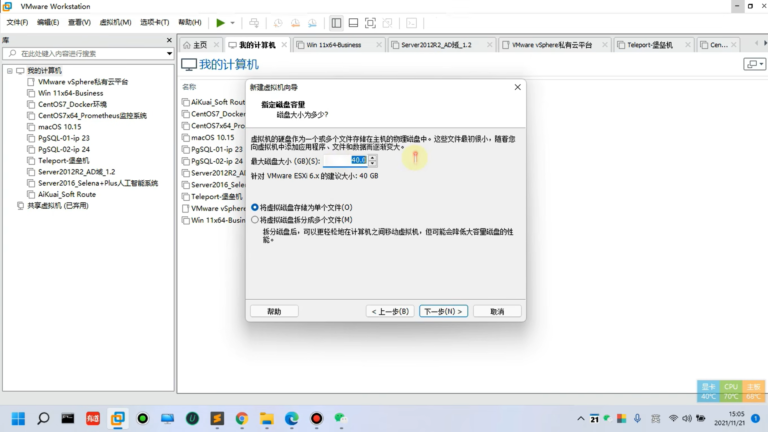
Task: Open the 虚拟机(M) menu
Action: pos(115,23)
